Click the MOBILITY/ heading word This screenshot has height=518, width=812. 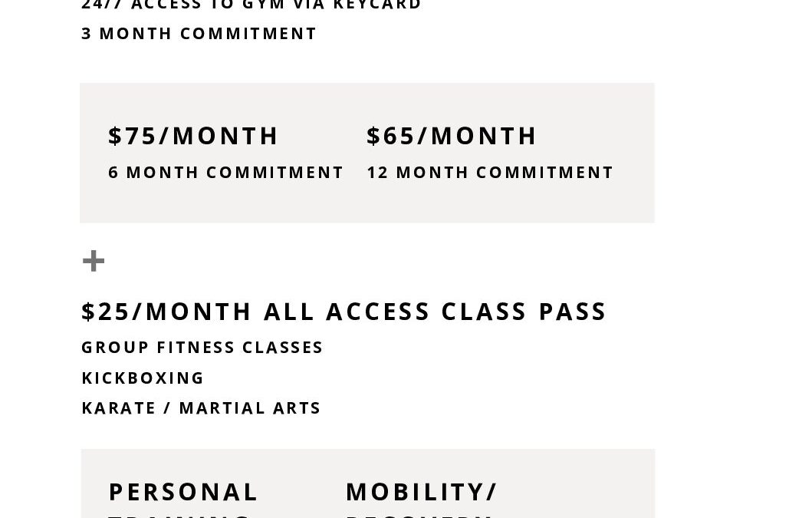pyautogui.click(x=421, y=492)
